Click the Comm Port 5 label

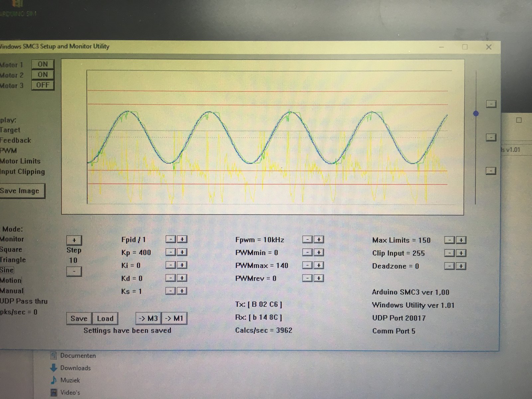pyautogui.click(x=394, y=331)
